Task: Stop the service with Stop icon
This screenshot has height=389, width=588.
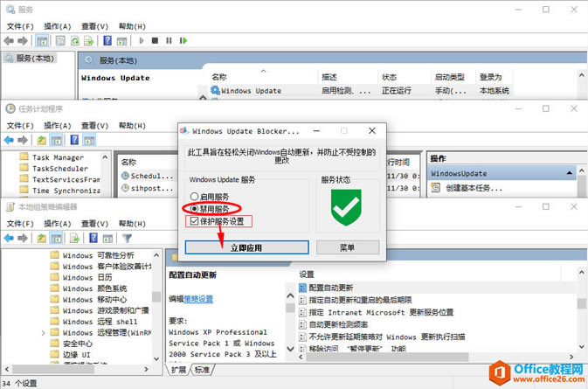Action: coord(155,40)
